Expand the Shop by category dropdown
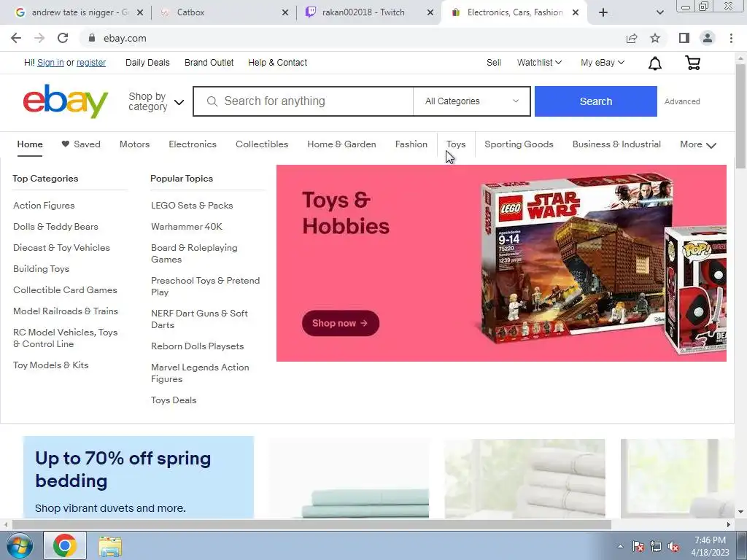This screenshot has height=560, width=747. pyautogui.click(x=156, y=101)
